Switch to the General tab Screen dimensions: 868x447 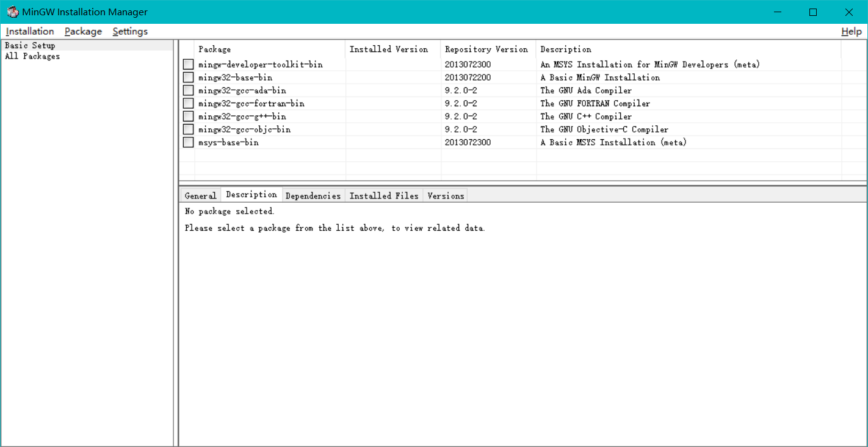200,196
